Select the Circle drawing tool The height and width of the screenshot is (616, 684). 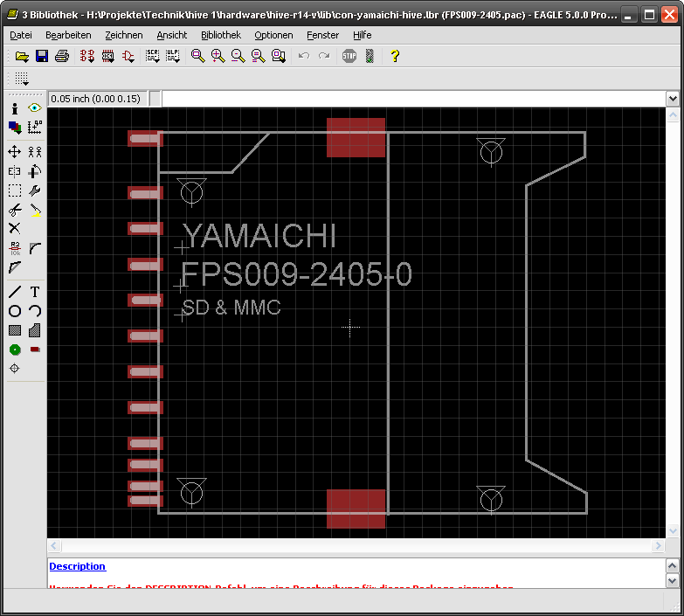[15, 311]
